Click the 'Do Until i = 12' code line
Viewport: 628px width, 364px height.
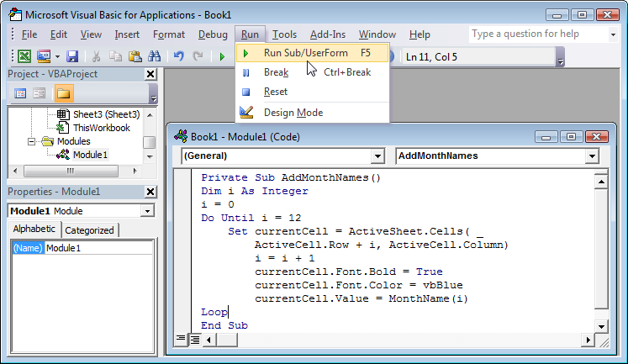pos(251,218)
